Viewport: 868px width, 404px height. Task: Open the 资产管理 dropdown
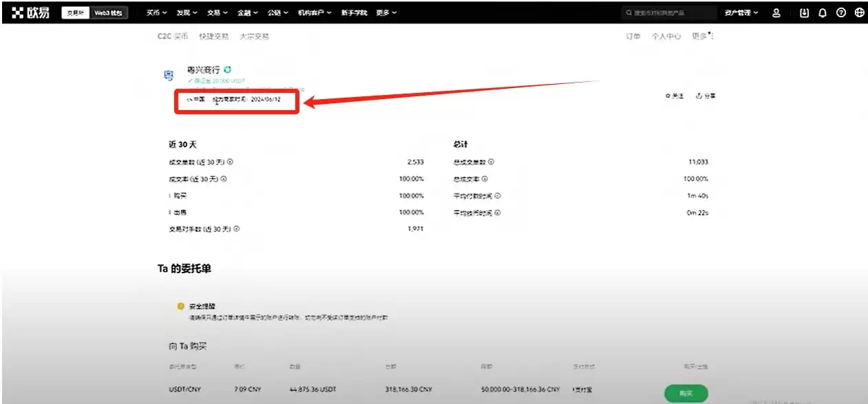(739, 12)
